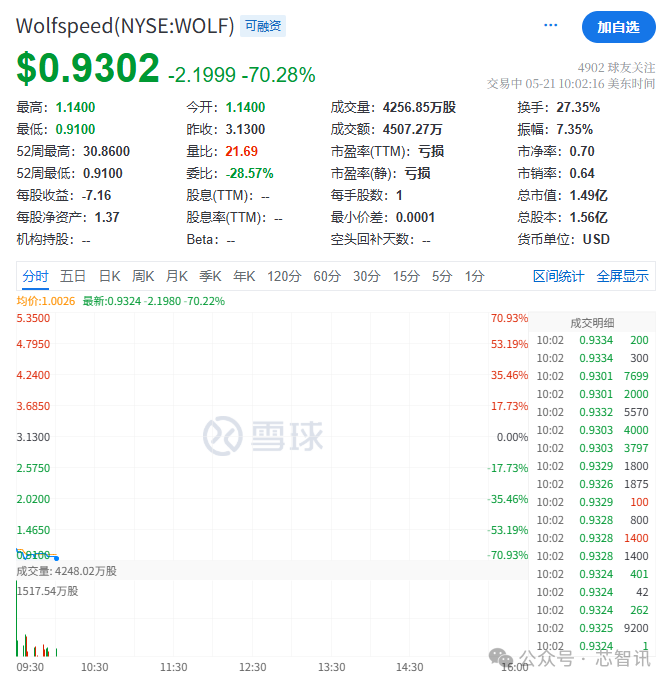This screenshot has height=685, width=672.
Task: Click the 总市值 value 1.49亿
Action: [x=588, y=195]
